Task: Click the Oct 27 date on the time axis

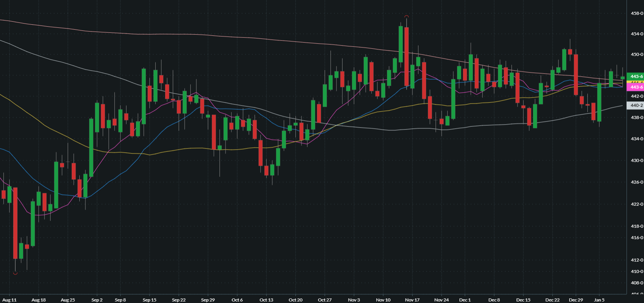Action: [325, 300]
